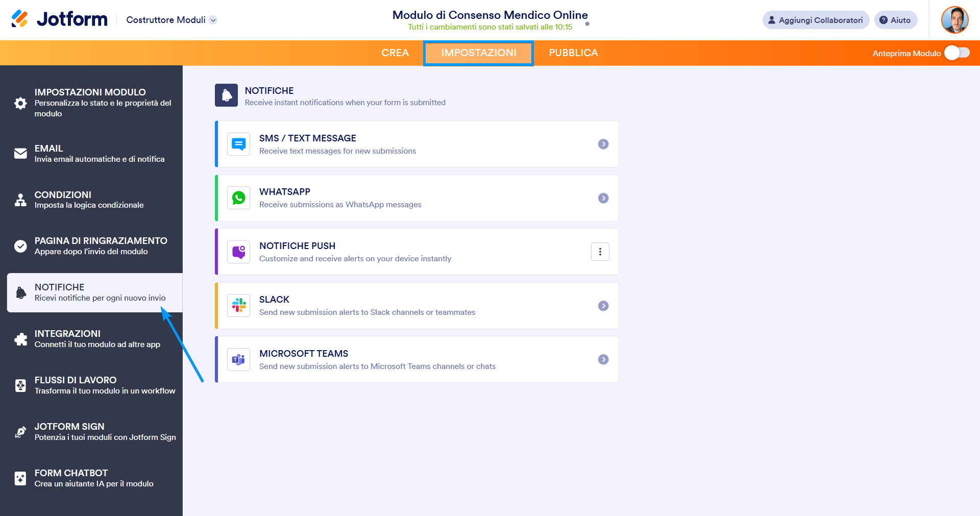Image resolution: width=980 pixels, height=516 pixels.
Task: Toggle the Anteprima Modulo switch
Action: [x=957, y=53]
